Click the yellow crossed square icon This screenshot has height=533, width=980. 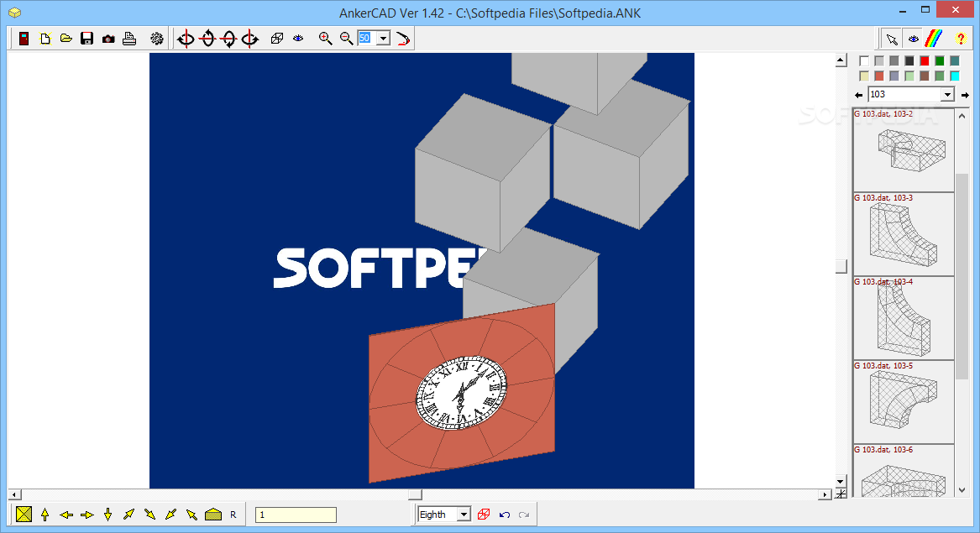(x=24, y=515)
